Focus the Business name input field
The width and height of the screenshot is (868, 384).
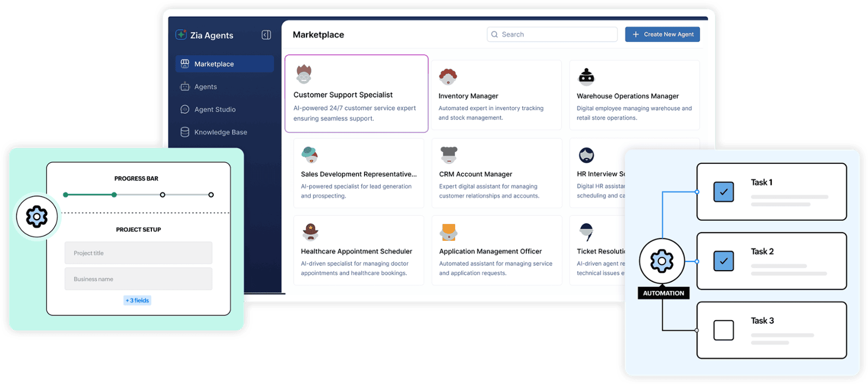tap(138, 279)
